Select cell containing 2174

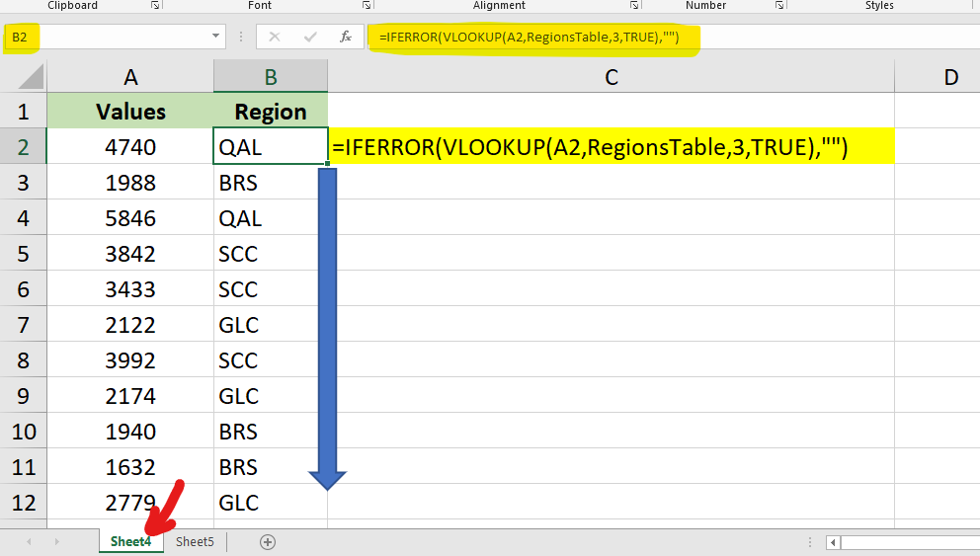point(130,395)
